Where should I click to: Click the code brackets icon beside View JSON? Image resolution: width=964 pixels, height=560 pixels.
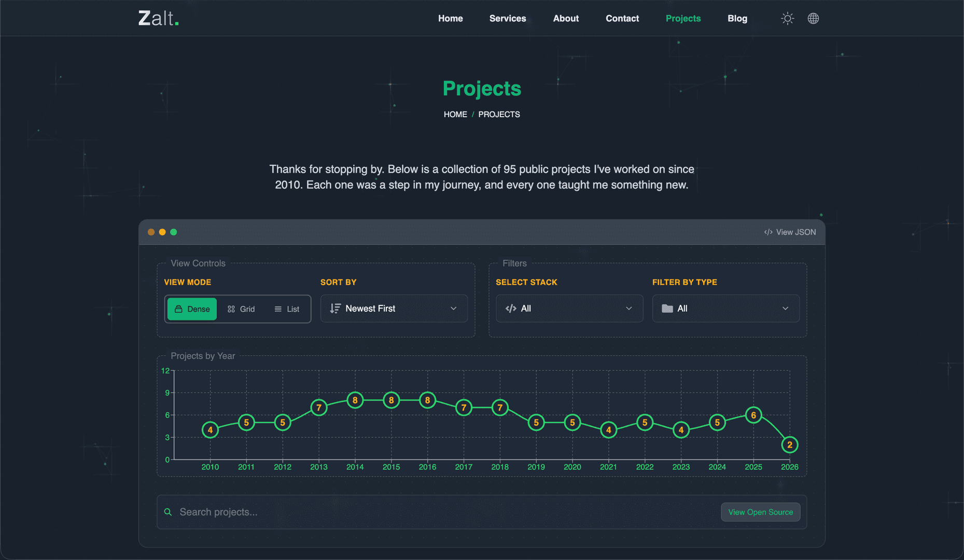768,232
